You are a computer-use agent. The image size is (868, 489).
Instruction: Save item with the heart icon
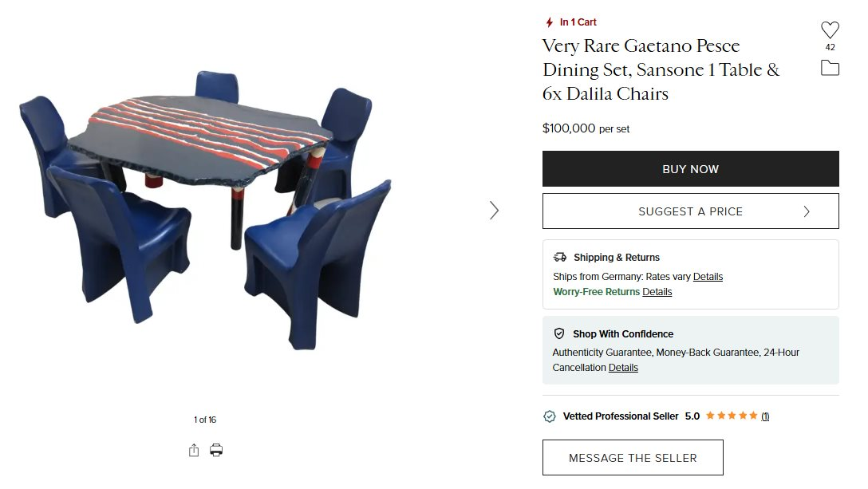(x=830, y=30)
